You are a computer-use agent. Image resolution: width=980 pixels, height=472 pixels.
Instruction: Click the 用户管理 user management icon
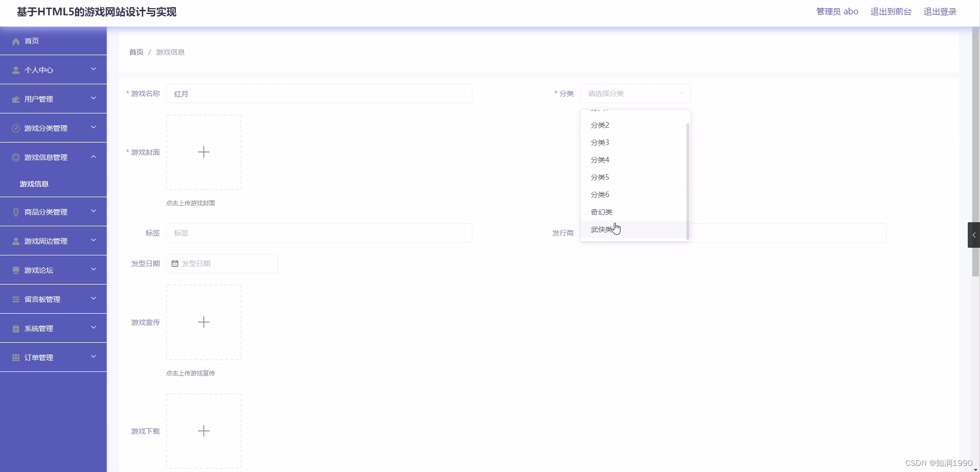point(15,99)
